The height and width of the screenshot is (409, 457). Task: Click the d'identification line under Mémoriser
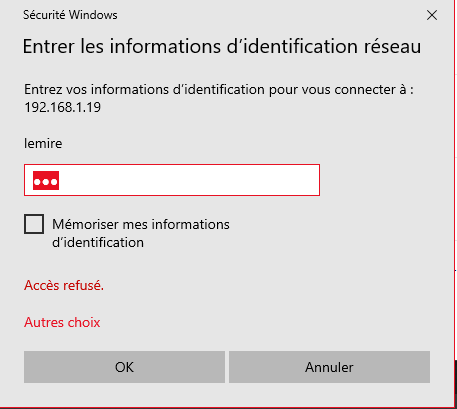point(98,242)
